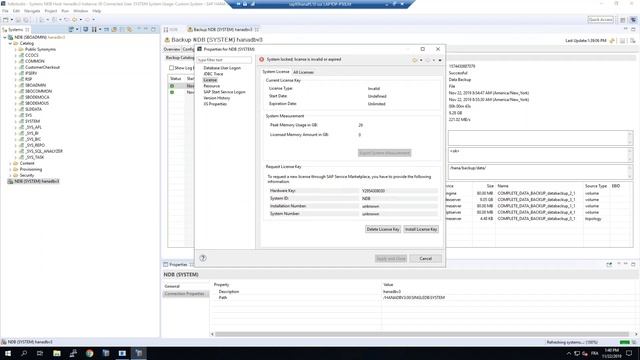640x360 pixels.
Task: Open the notification center icon in the taskbar
Action: click(x=629, y=353)
